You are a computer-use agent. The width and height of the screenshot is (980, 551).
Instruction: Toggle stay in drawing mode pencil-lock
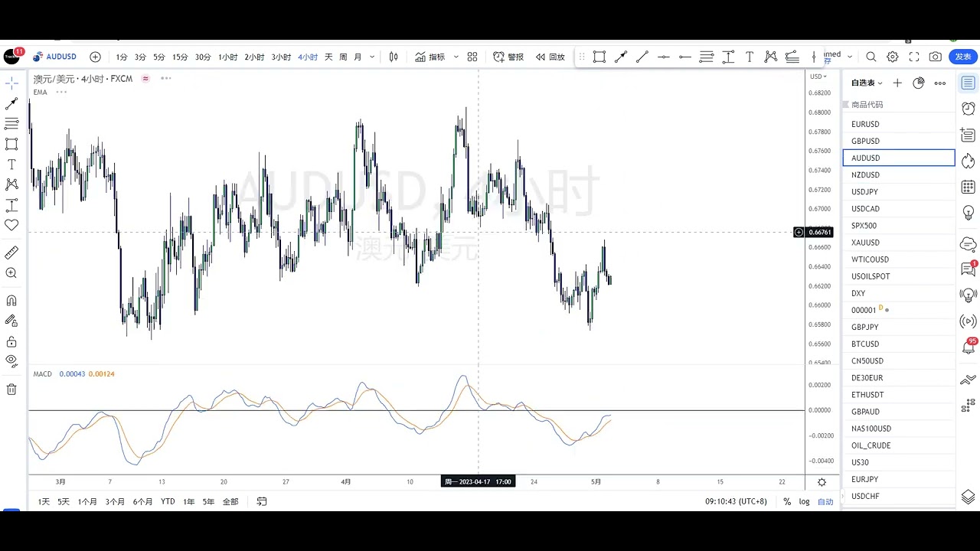pos(11,321)
